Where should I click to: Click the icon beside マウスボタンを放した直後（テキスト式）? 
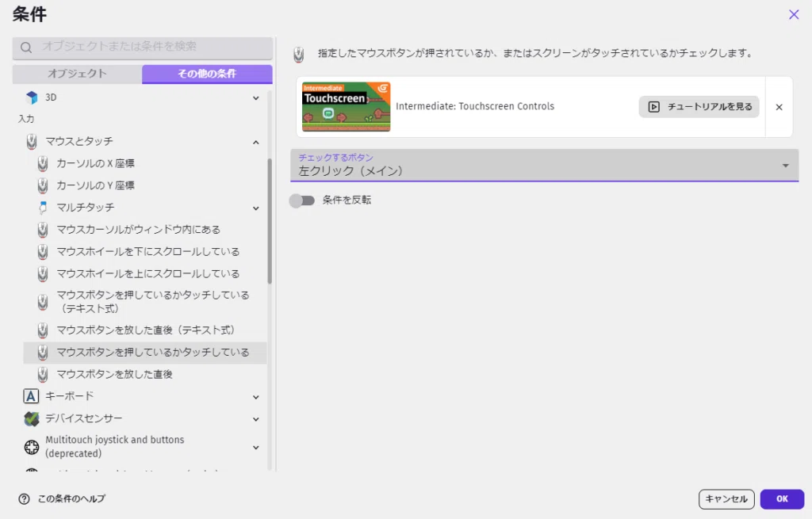pos(43,330)
